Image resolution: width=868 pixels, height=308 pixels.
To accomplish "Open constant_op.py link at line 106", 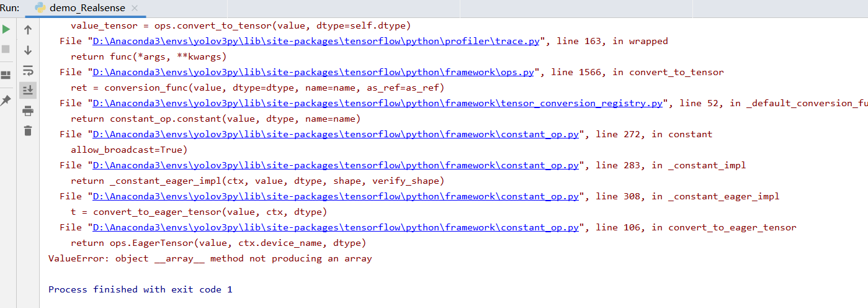I will 335,227.
